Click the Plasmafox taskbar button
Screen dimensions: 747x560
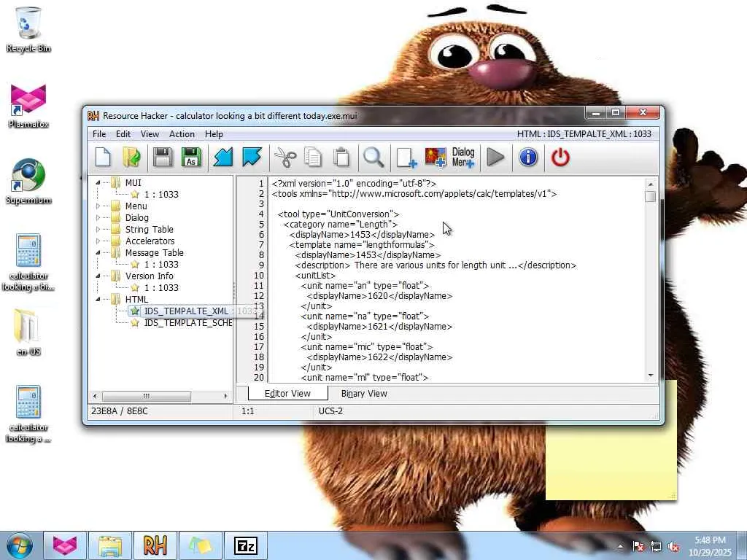[65, 545]
